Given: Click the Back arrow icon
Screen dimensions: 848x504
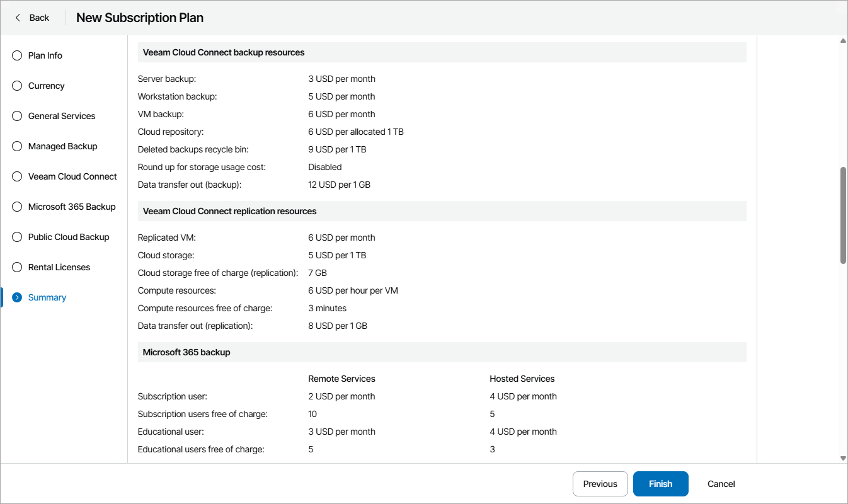Looking at the screenshot, I should pyautogui.click(x=18, y=18).
